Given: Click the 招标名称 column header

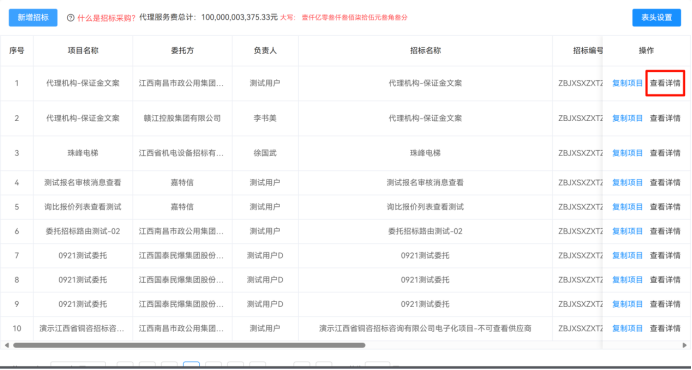Looking at the screenshot, I should [x=425, y=51].
